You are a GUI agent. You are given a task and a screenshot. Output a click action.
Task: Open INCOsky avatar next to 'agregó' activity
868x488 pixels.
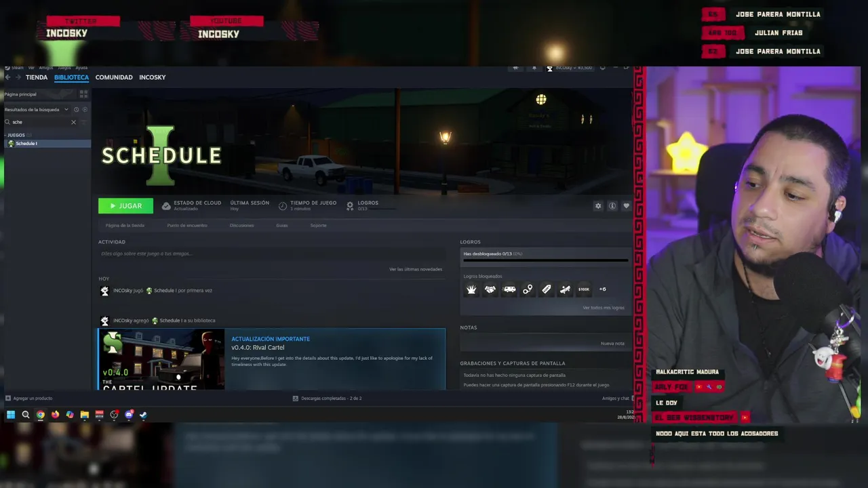point(104,321)
